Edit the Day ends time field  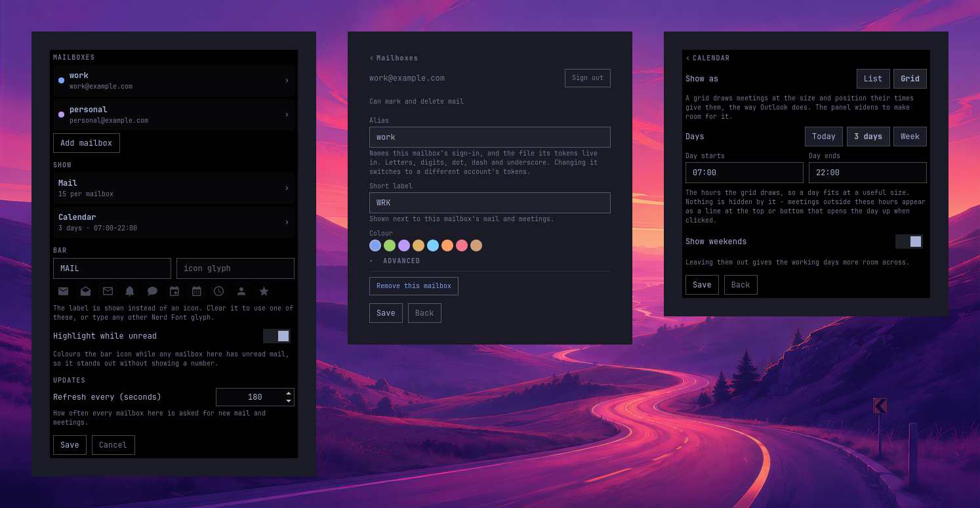[868, 173]
